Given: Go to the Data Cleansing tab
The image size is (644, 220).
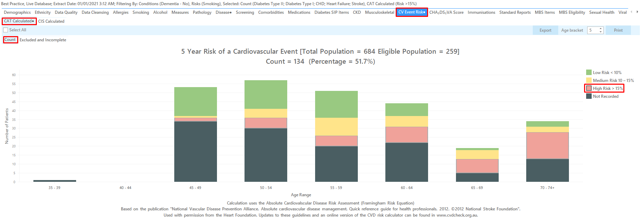Looking at the screenshot, I should [x=95, y=12].
